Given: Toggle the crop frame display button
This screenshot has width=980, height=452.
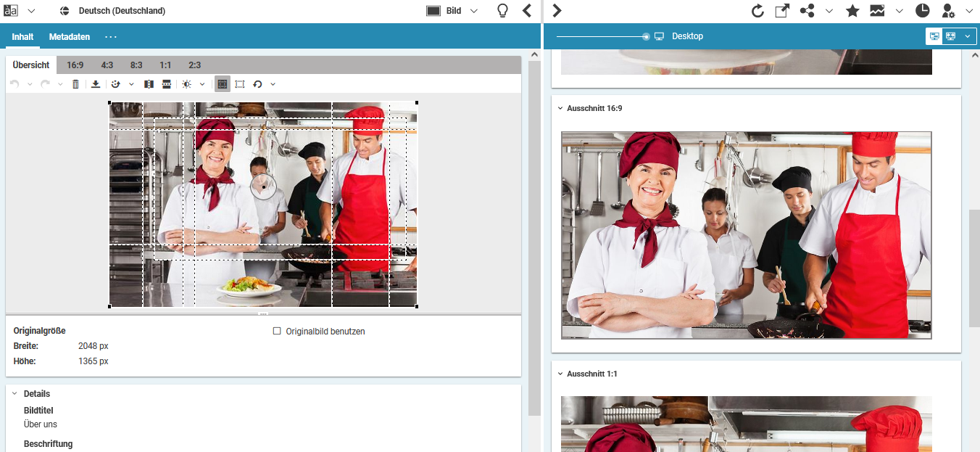Looking at the screenshot, I should tap(222, 84).
